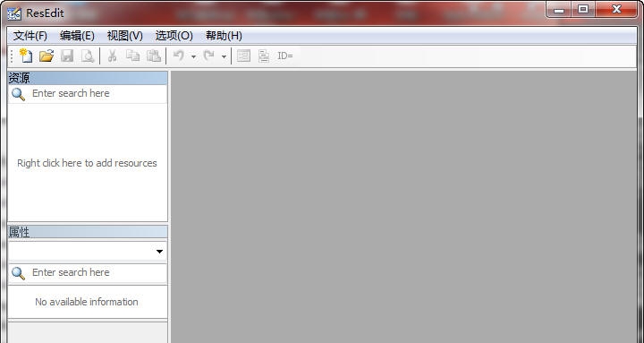Open the 视图(V) menu

tap(125, 36)
